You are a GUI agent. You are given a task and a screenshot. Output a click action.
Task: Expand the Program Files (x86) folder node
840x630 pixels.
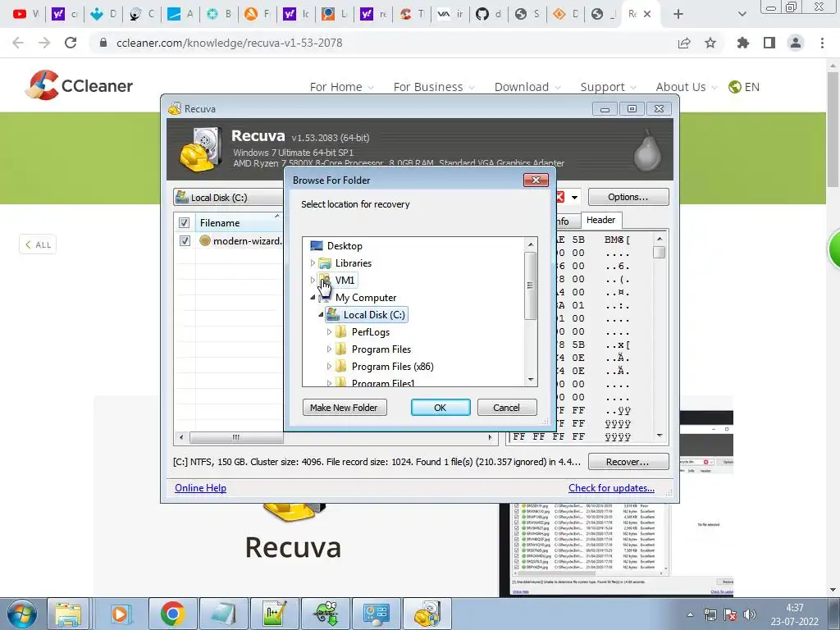point(329,367)
